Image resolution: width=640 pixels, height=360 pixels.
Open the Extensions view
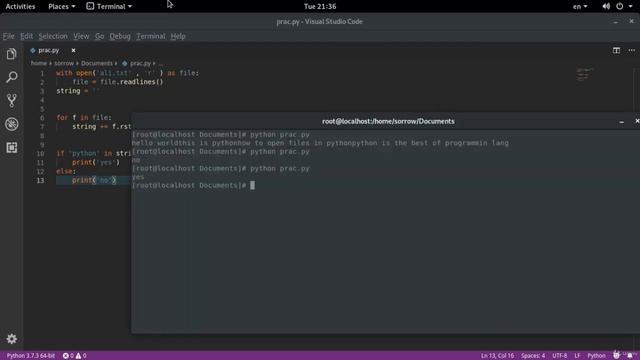click(11, 147)
